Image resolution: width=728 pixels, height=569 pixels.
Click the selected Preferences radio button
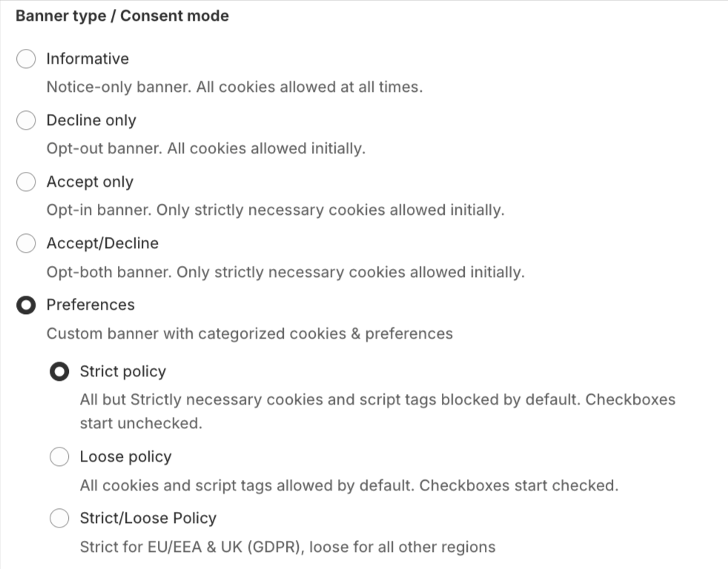coord(26,305)
